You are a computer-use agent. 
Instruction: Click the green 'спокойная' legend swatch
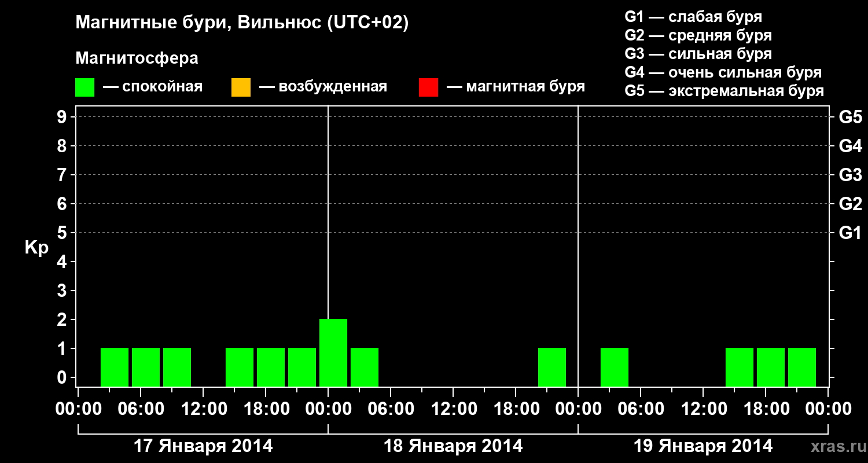85,87
